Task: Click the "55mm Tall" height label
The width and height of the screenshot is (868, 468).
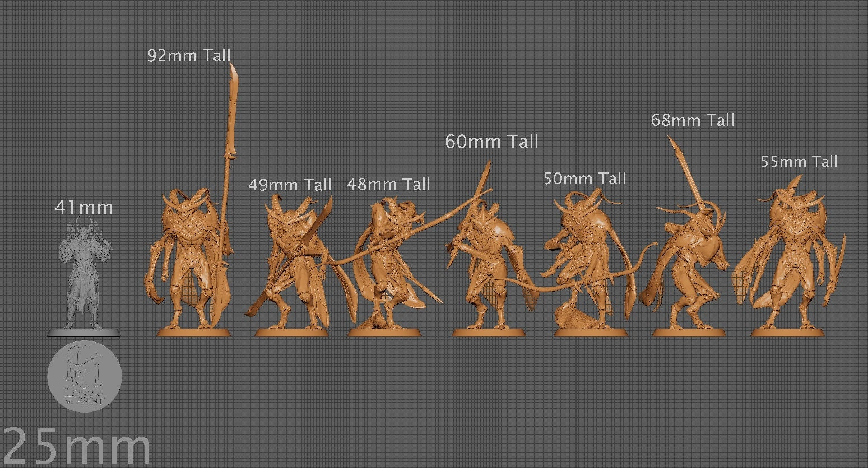Action: [x=799, y=162]
